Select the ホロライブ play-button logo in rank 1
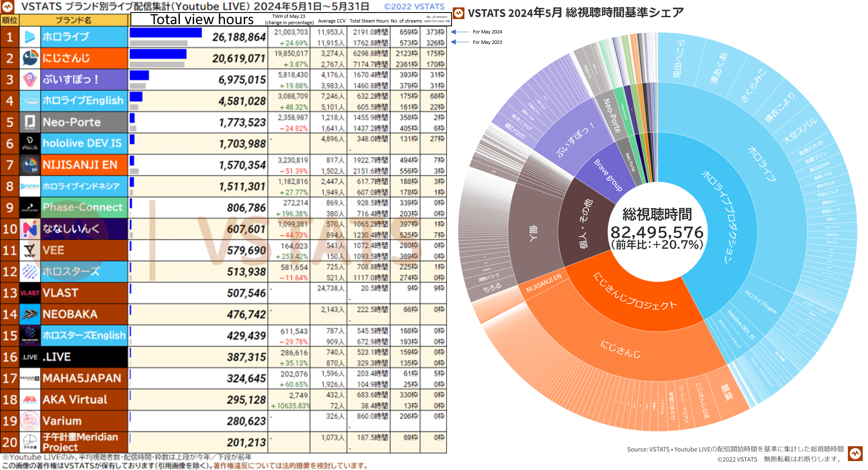The height and width of the screenshot is (470, 868). coord(30,37)
